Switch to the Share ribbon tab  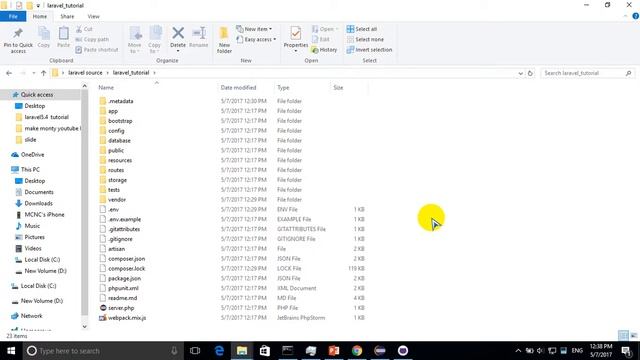coord(67,17)
